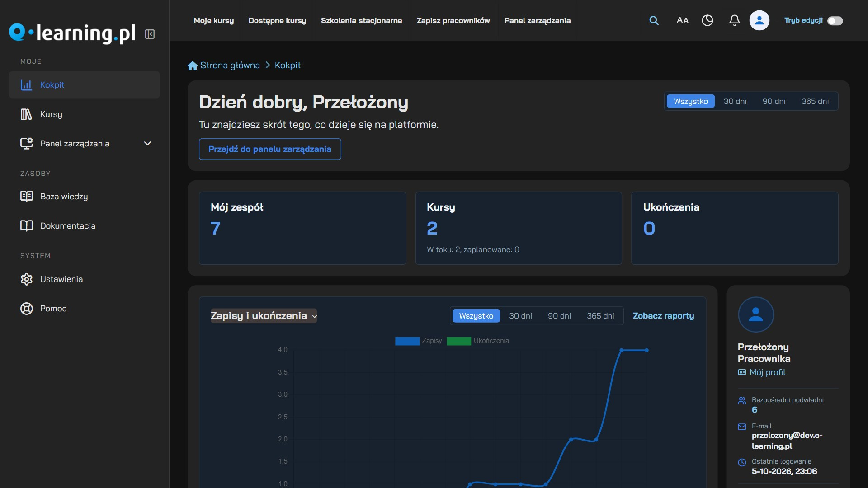Image resolution: width=868 pixels, height=488 pixels.
Task: Open Dostępne kursy top menu
Action: tap(277, 20)
